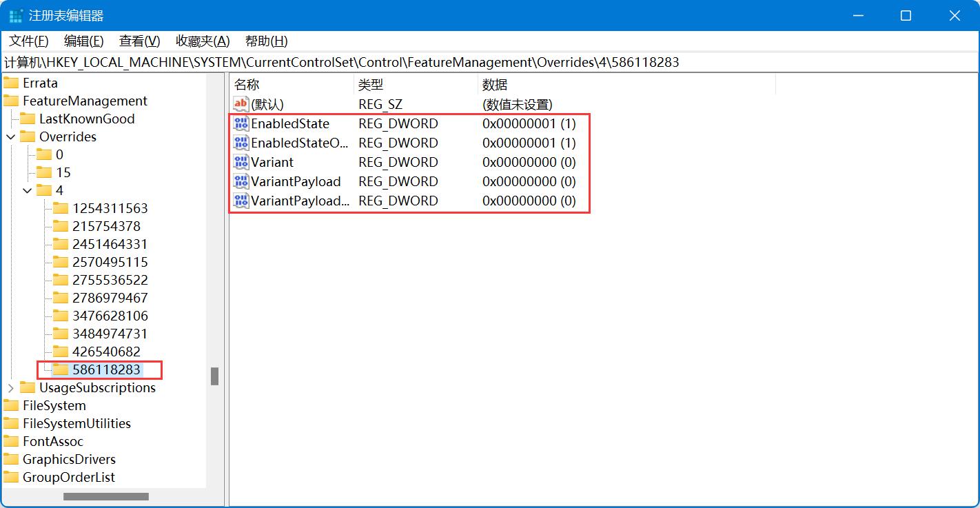Click EnabledState data 0x00000001 (1)
The image size is (980, 508).
point(529,124)
